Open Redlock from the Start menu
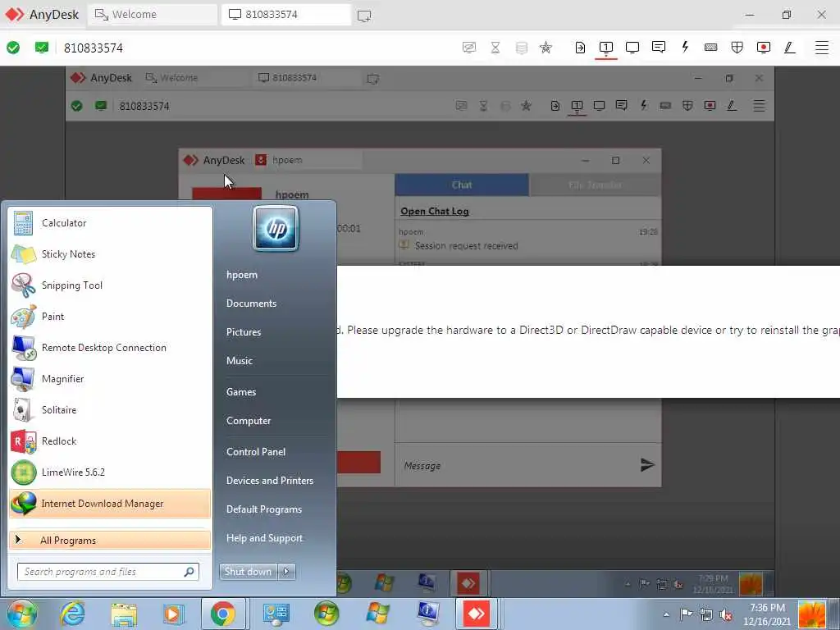This screenshot has width=840, height=630. tap(110, 441)
